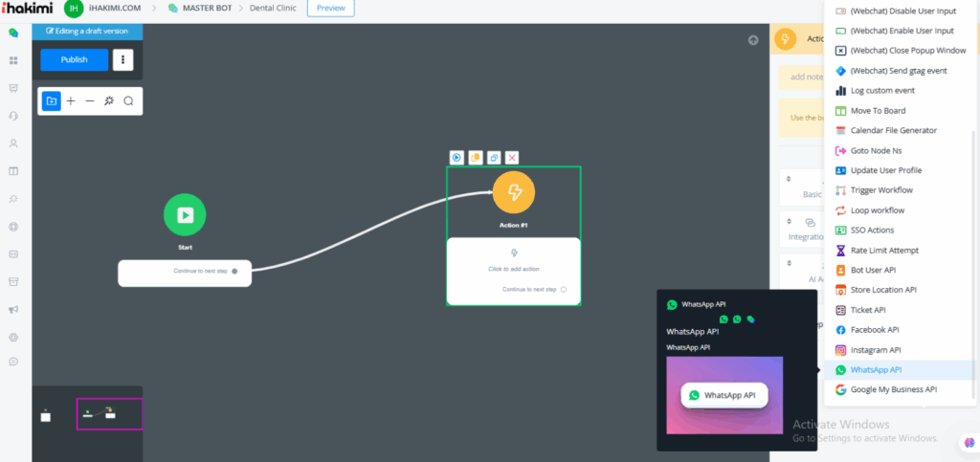Open the broadcast megaphone icon in sidebar
980x462 pixels.
point(13,310)
